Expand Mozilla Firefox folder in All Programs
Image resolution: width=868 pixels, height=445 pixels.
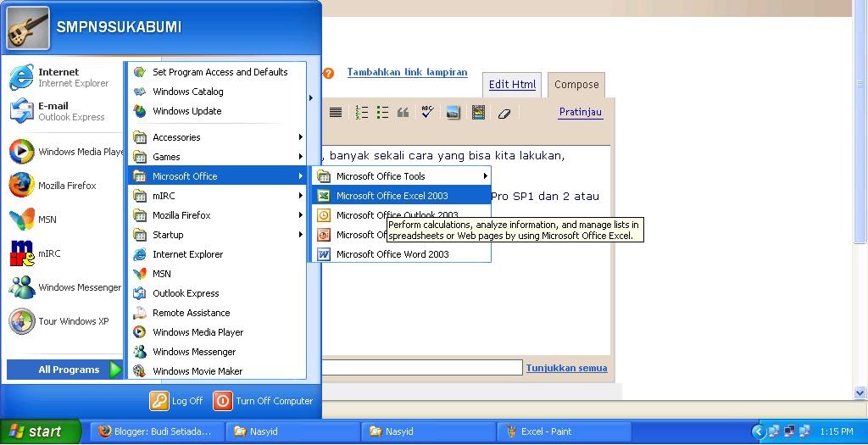tap(217, 215)
